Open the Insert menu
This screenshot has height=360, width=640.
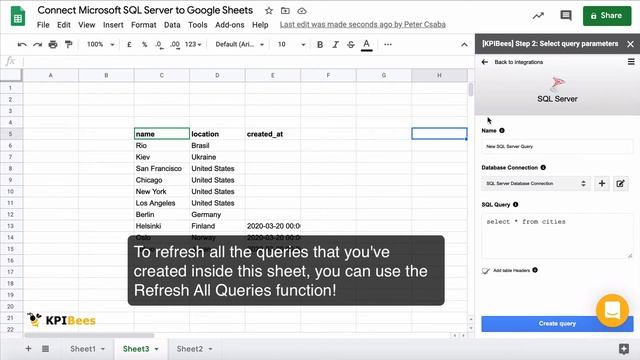tap(113, 25)
